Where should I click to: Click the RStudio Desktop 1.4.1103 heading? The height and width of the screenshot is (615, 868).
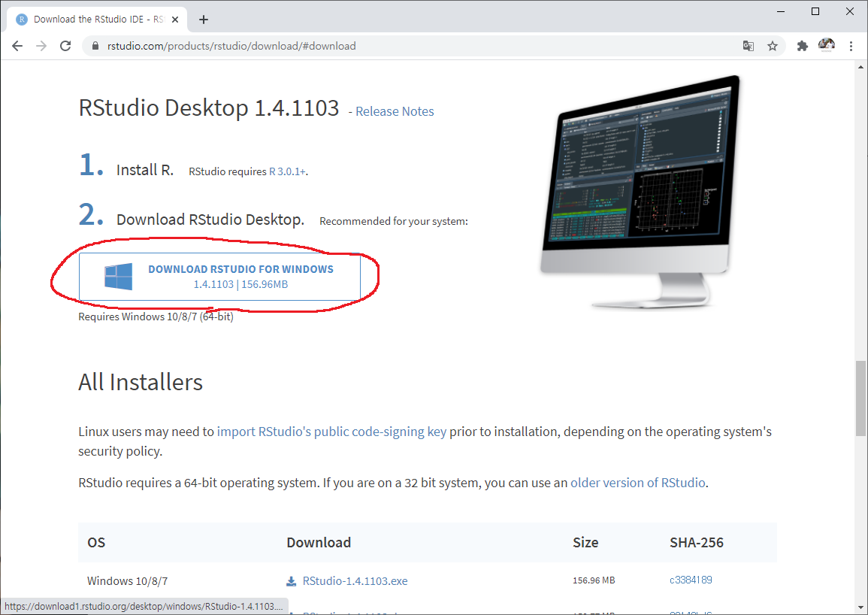coord(209,108)
